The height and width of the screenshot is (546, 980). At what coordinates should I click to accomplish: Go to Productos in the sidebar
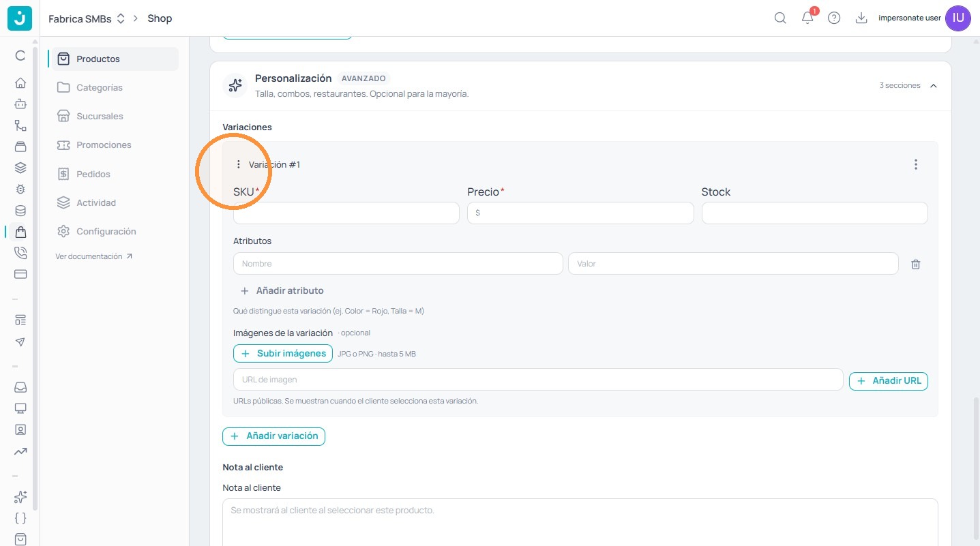click(x=113, y=59)
